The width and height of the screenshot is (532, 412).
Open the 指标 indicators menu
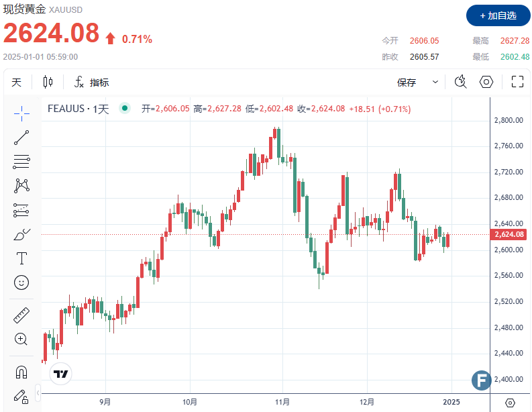[x=91, y=83]
